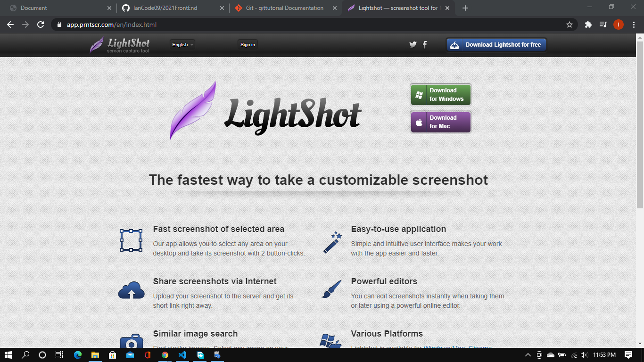Image resolution: width=644 pixels, height=362 pixels.
Task: Switch to Google Chrome in the taskbar
Action: 165,355
